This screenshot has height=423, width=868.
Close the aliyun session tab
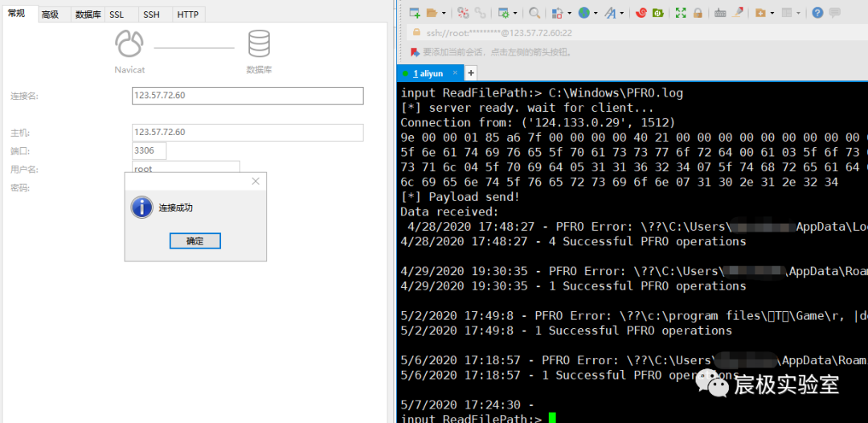click(456, 72)
